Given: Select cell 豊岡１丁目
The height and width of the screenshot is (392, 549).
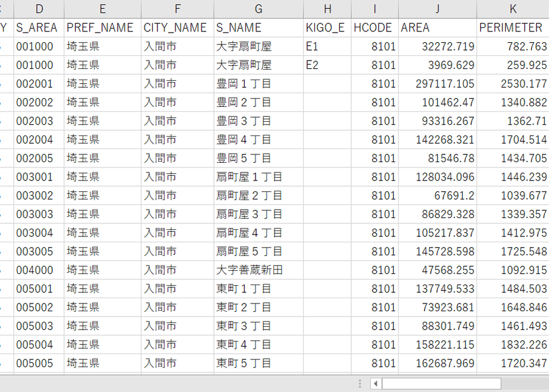Looking at the screenshot, I should pos(258,84).
